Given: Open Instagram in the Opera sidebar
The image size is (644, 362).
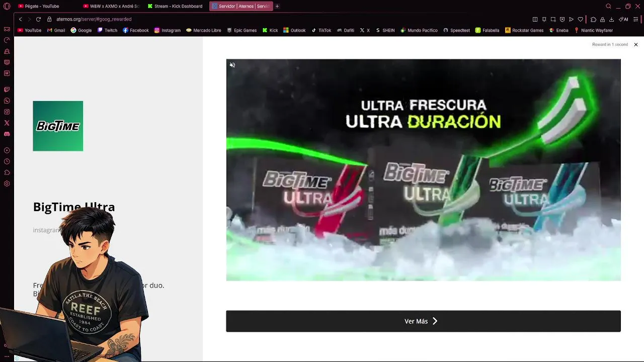Looking at the screenshot, I should (7, 112).
